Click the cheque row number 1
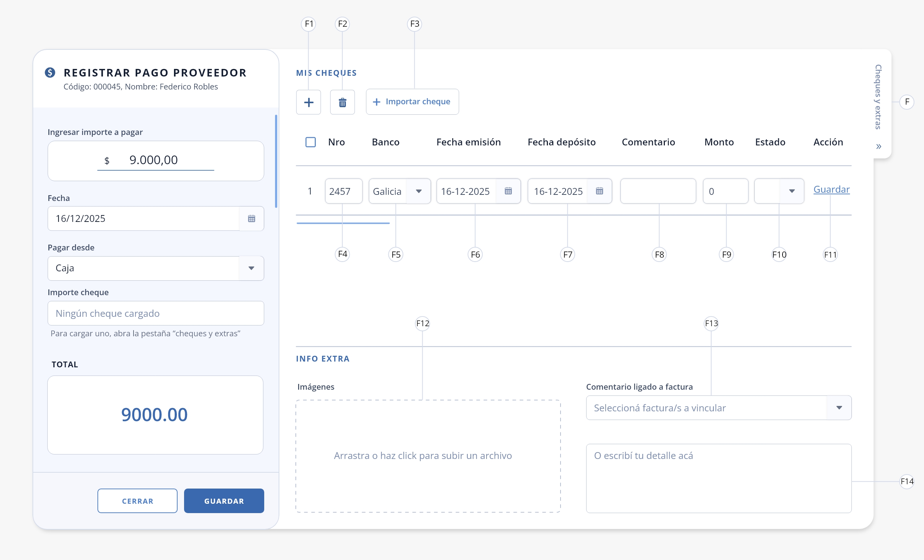 (310, 191)
